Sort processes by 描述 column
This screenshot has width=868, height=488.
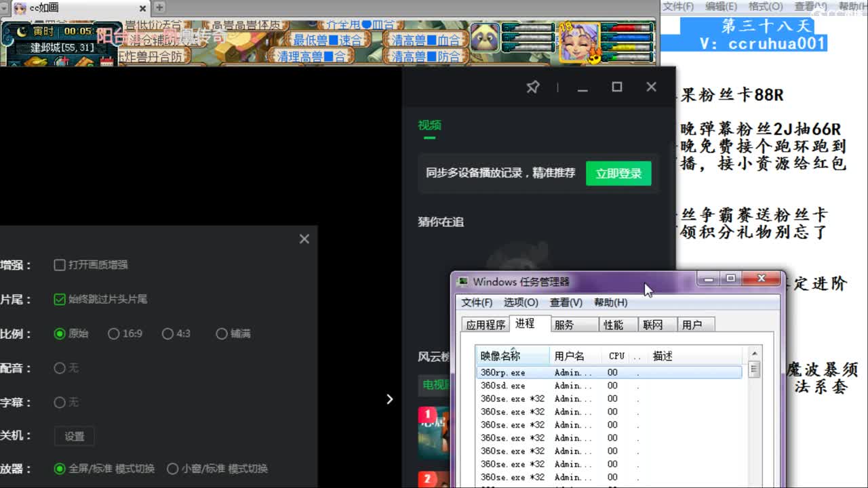(x=695, y=356)
